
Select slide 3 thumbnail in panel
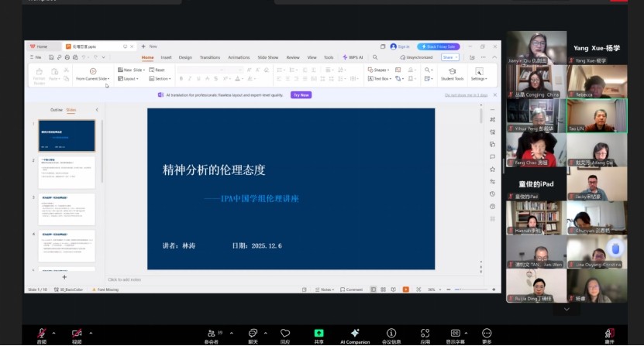[67, 208]
